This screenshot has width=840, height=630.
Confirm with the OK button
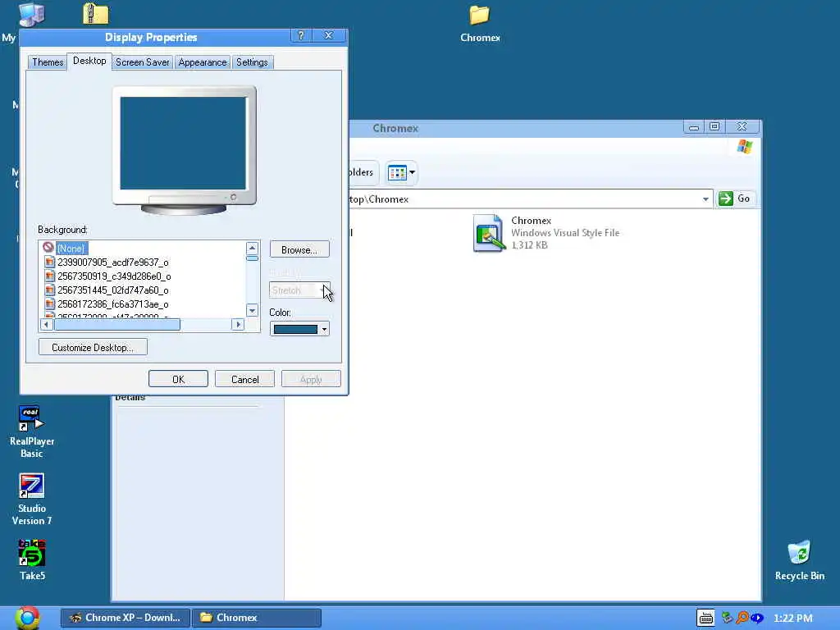click(178, 379)
